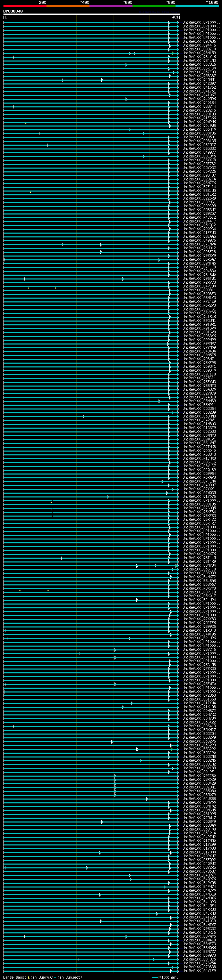222x980 pixels.
Task: Pick the UniRef100_Q0J9W6 hit
Action: coord(199,125)
